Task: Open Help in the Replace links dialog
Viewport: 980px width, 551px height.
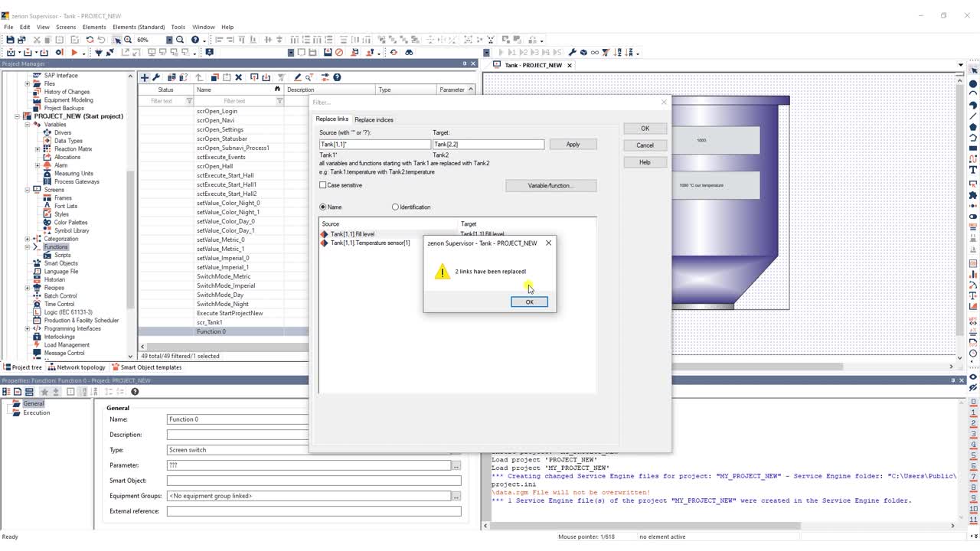Action: click(645, 161)
